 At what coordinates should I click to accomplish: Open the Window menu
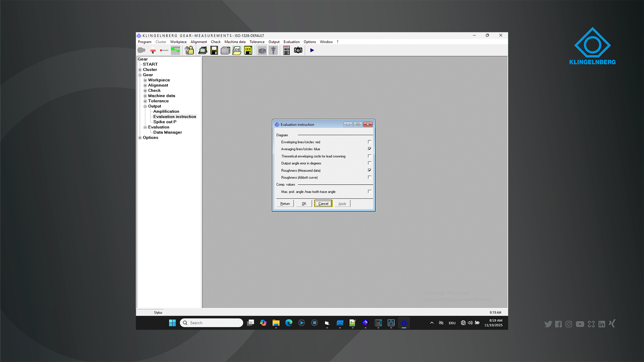[x=326, y=42]
